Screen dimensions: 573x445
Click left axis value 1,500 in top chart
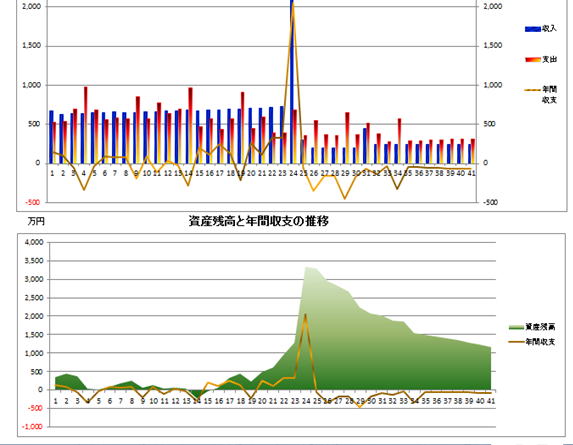[x=32, y=46]
